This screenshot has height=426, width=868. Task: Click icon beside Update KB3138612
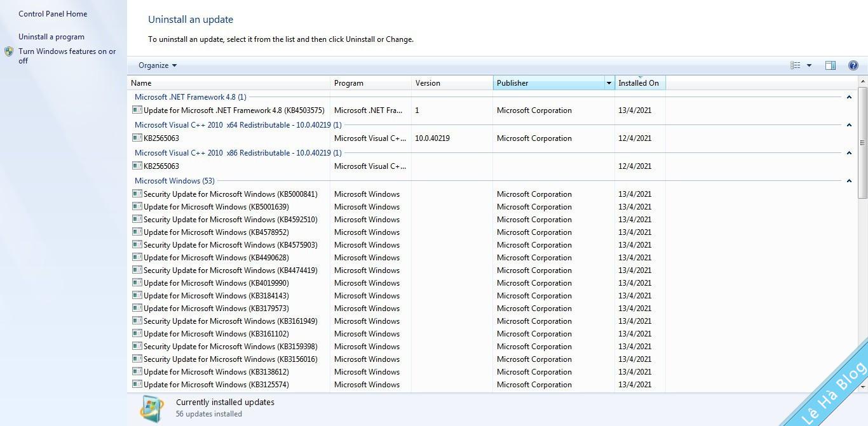point(137,371)
